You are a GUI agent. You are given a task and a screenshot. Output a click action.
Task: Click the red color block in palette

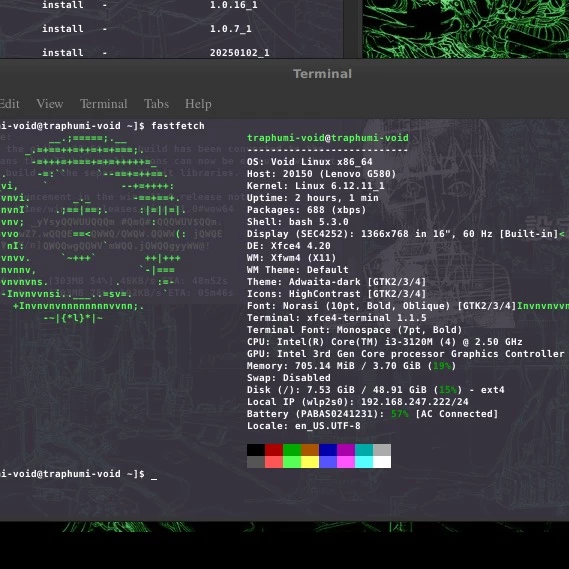(274, 450)
